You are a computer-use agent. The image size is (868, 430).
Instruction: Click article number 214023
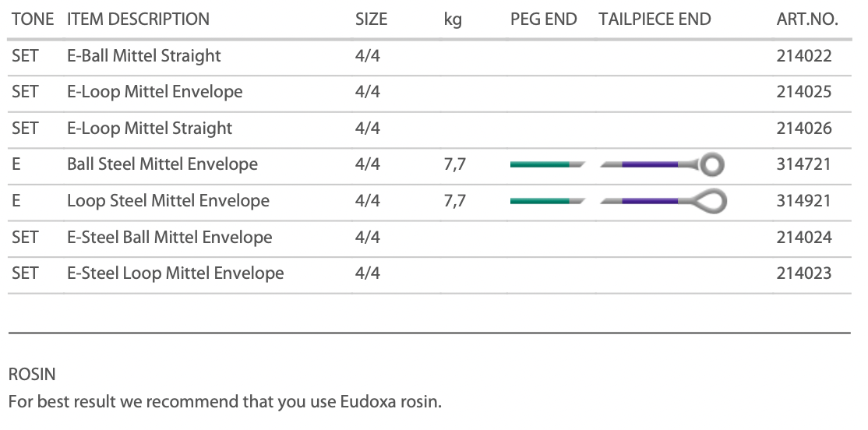coord(804,273)
